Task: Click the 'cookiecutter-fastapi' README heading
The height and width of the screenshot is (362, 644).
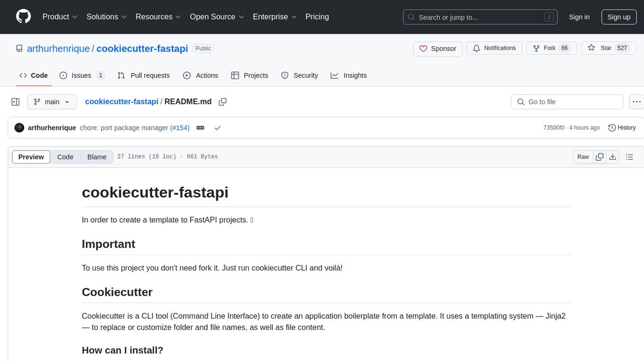Action: tap(155, 192)
